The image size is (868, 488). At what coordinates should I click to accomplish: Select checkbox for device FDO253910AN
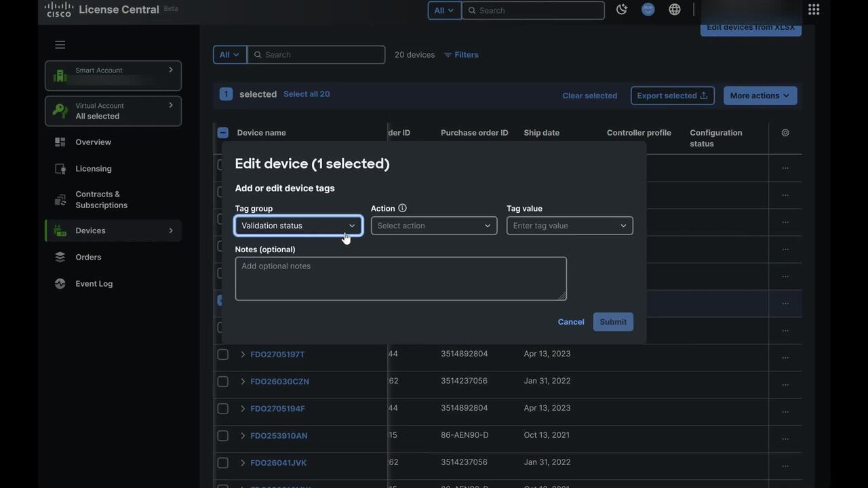[x=223, y=436]
